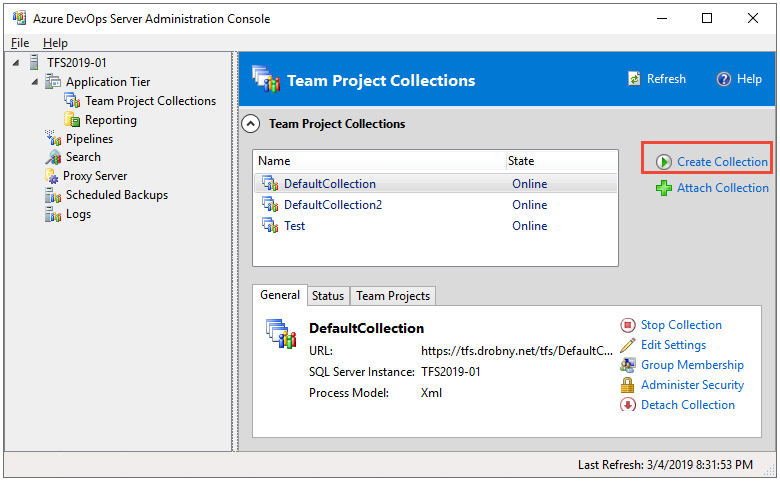Select Pipelines in the tree
Screen dimensions: 780x481
[x=90, y=139]
